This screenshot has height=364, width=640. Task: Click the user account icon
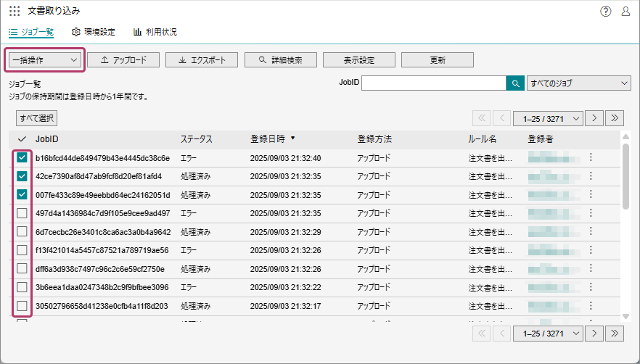(x=625, y=11)
